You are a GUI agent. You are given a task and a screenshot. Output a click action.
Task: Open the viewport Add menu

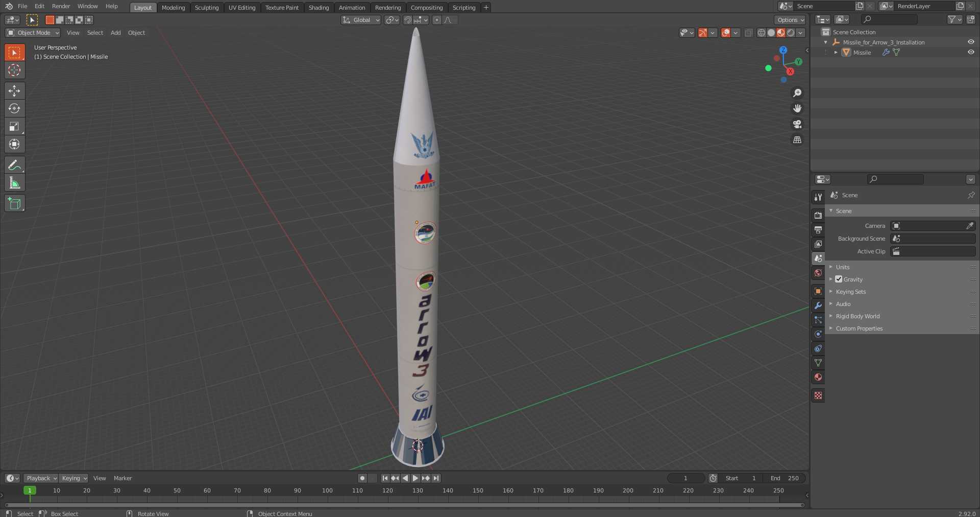(x=116, y=33)
